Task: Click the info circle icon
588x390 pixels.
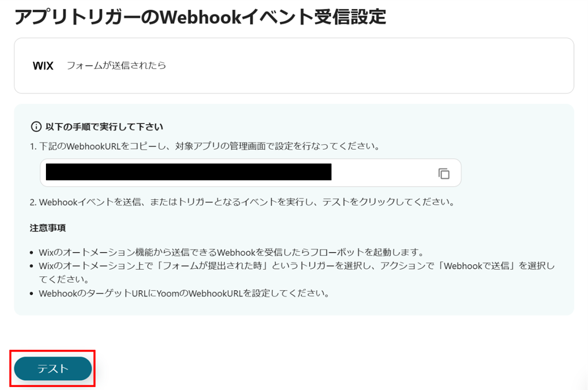Action: tap(36, 127)
